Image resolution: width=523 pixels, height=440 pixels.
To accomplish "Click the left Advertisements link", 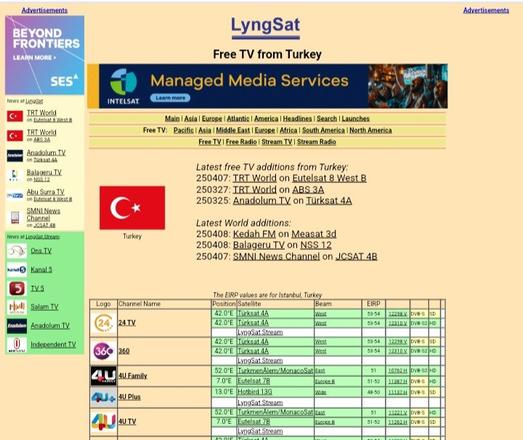I will click(x=44, y=10).
